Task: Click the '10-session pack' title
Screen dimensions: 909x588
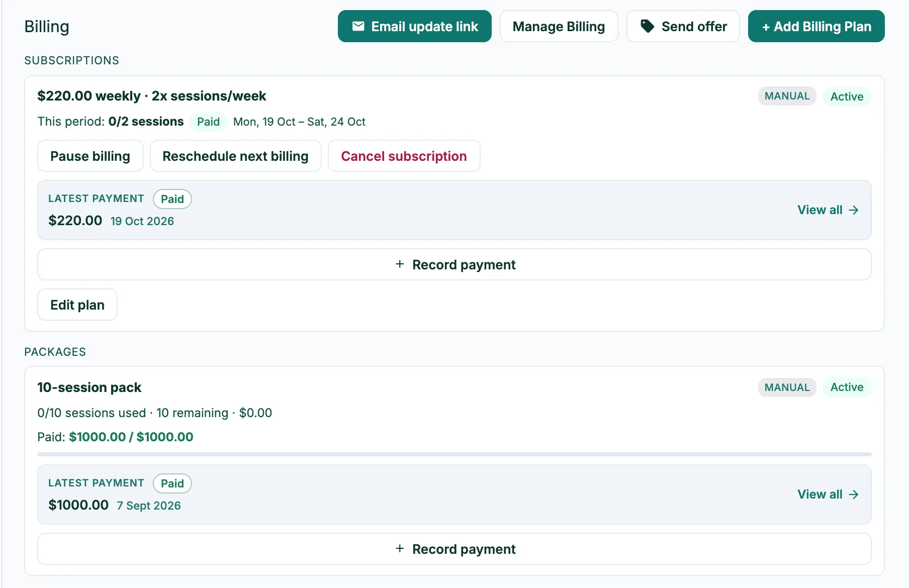Action: (89, 387)
